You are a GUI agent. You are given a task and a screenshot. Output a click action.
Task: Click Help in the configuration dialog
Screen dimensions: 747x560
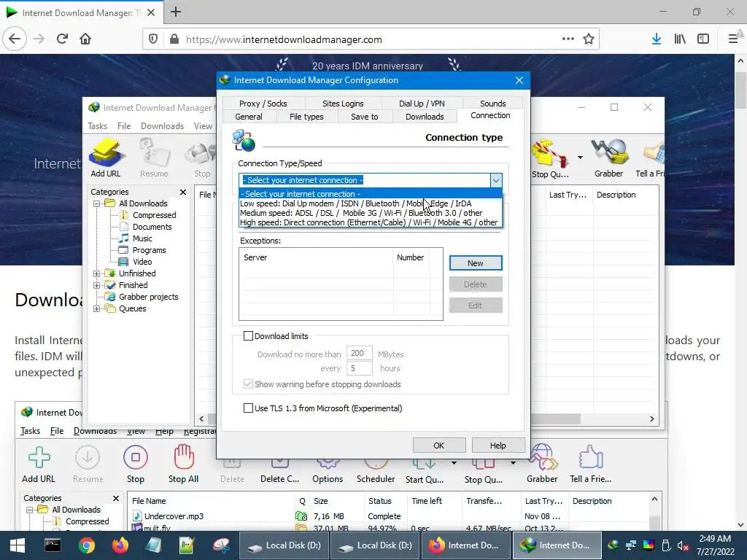[x=498, y=446]
